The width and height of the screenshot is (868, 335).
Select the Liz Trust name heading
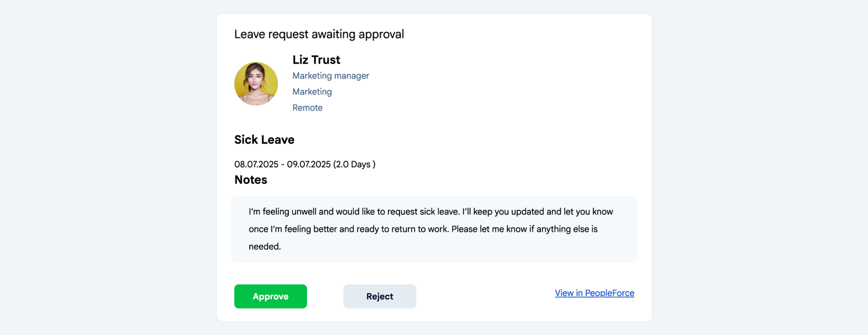pyautogui.click(x=316, y=60)
